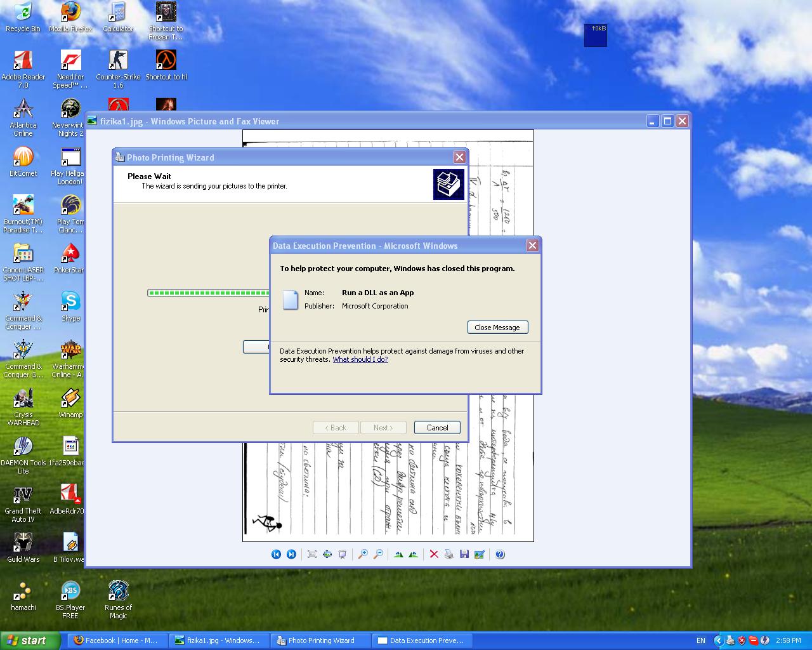
Task: Zoom out of the picture
Action: (377, 554)
